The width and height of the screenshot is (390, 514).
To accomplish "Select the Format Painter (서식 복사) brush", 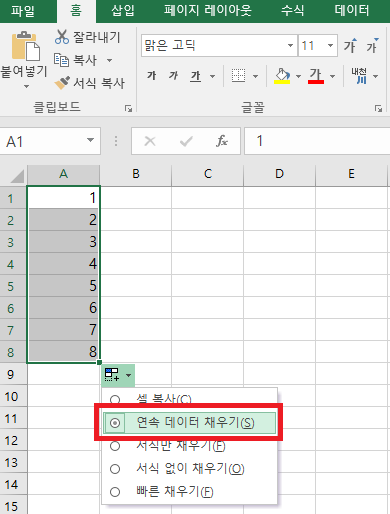I will point(62,83).
